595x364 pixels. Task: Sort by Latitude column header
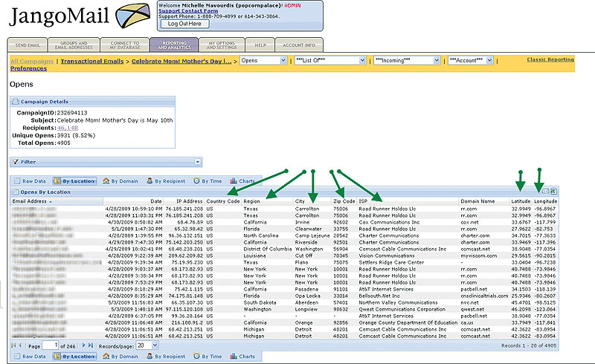[x=521, y=201]
